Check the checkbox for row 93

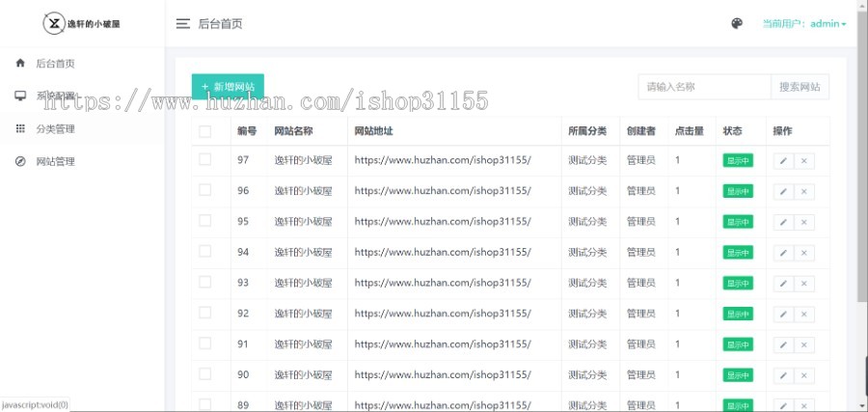[204, 282]
